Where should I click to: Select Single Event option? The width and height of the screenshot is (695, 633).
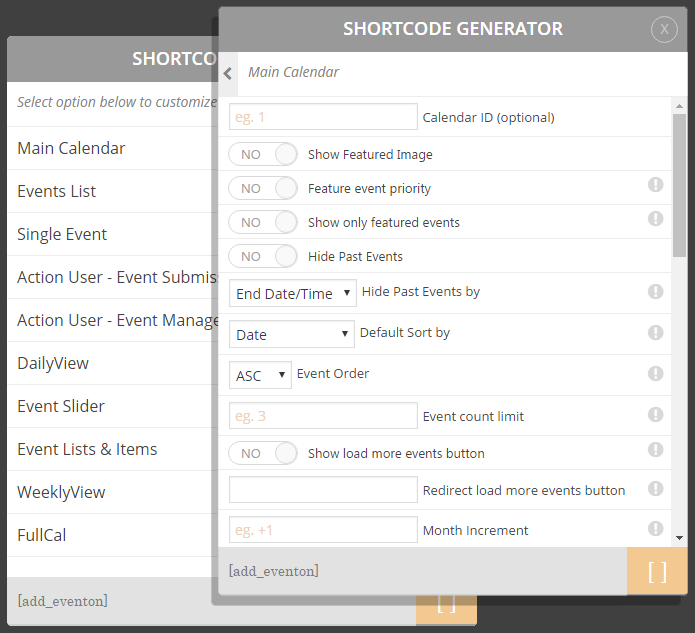[109, 234]
